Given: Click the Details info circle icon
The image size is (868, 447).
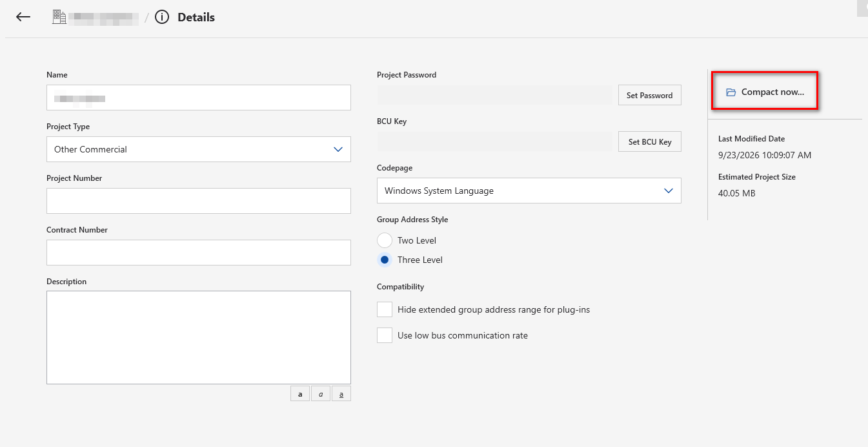Looking at the screenshot, I should [x=162, y=17].
